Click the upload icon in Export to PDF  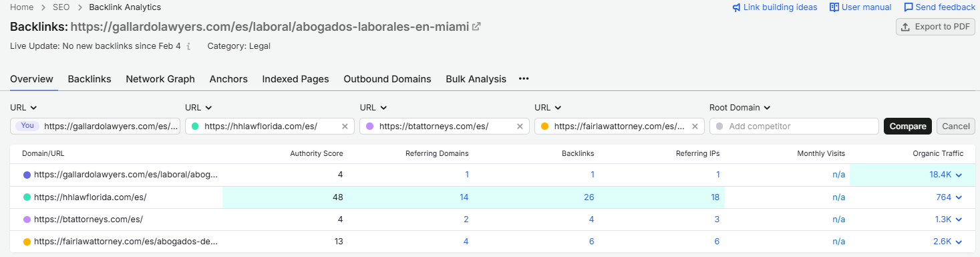906,27
